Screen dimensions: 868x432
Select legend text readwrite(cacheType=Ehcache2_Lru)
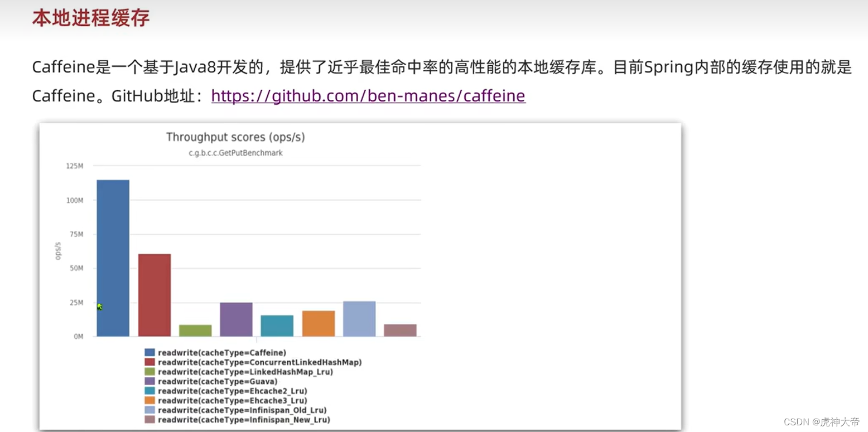(x=233, y=391)
